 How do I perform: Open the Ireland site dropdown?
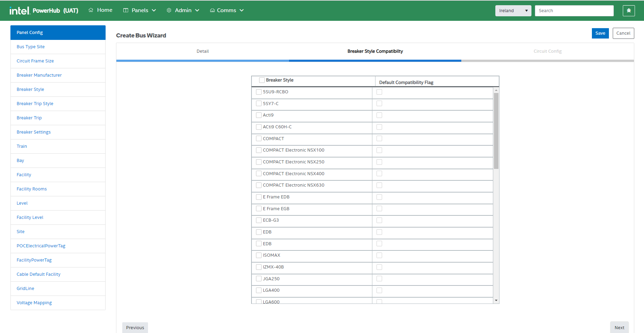[x=513, y=11]
